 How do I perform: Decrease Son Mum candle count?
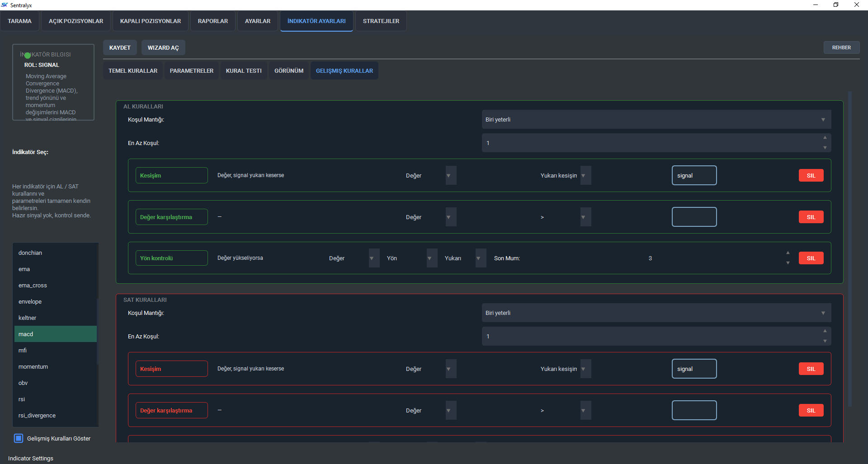tap(788, 263)
